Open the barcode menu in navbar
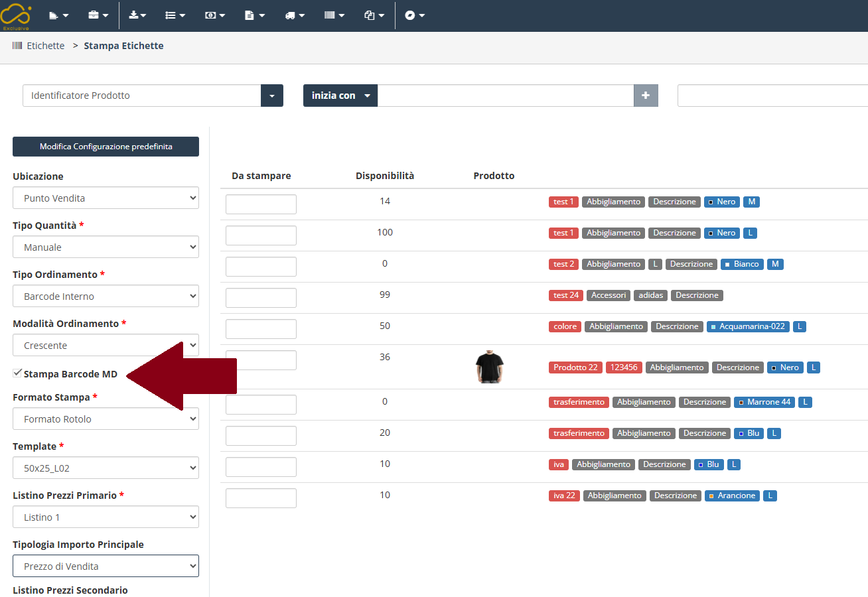 [334, 15]
